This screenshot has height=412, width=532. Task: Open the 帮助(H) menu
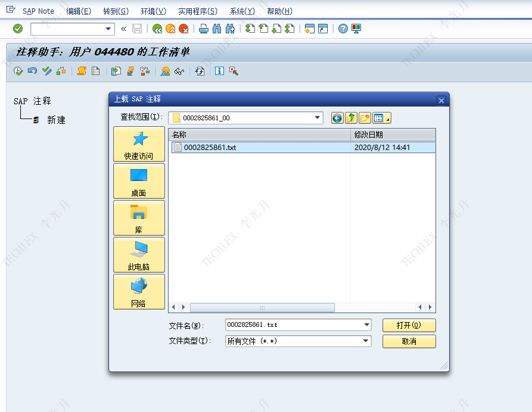[279, 11]
